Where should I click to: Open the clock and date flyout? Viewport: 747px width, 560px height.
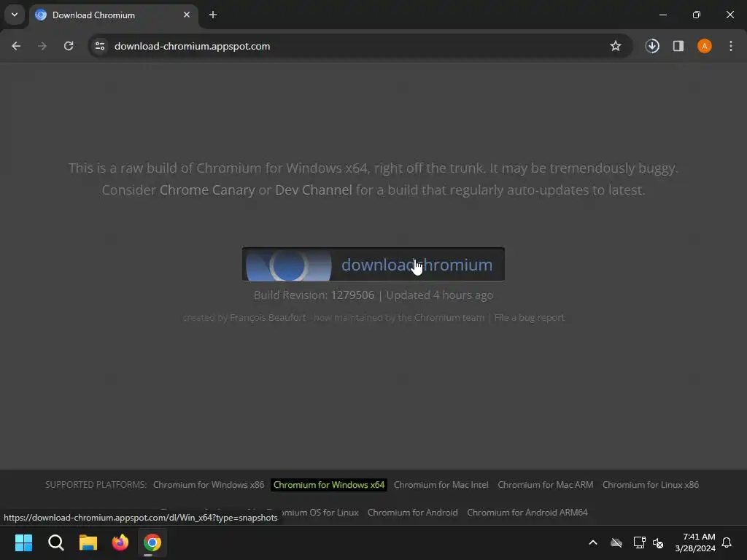tap(695, 542)
